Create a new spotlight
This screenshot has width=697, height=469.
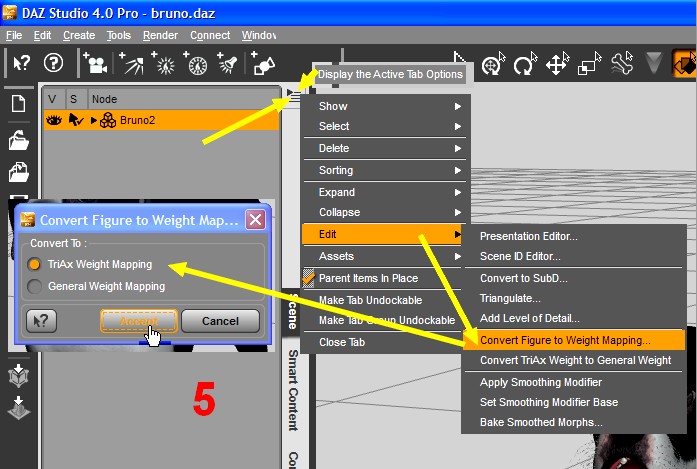coord(227,63)
